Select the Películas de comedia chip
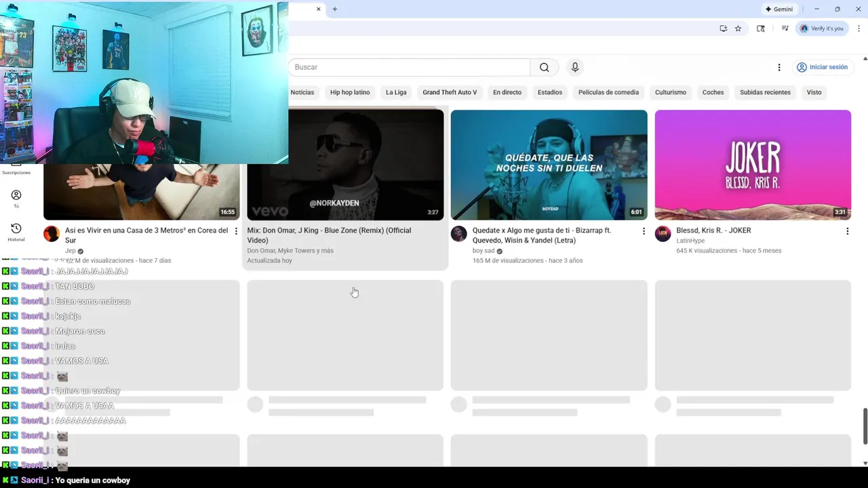Screen dimensions: 868x488 tap(608, 92)
